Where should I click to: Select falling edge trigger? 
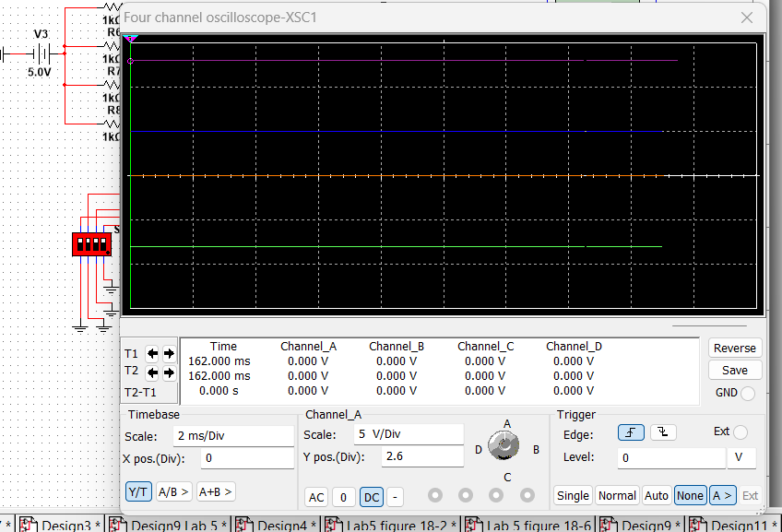662,432
